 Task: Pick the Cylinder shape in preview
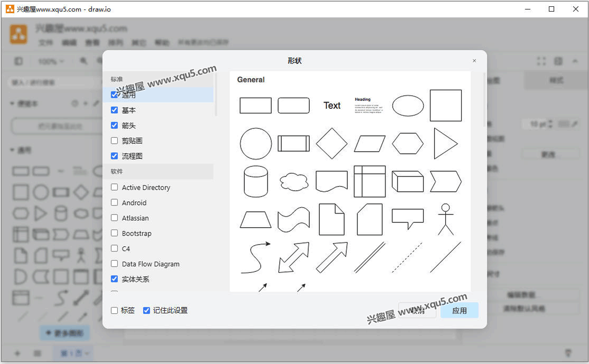pos(255,182)
